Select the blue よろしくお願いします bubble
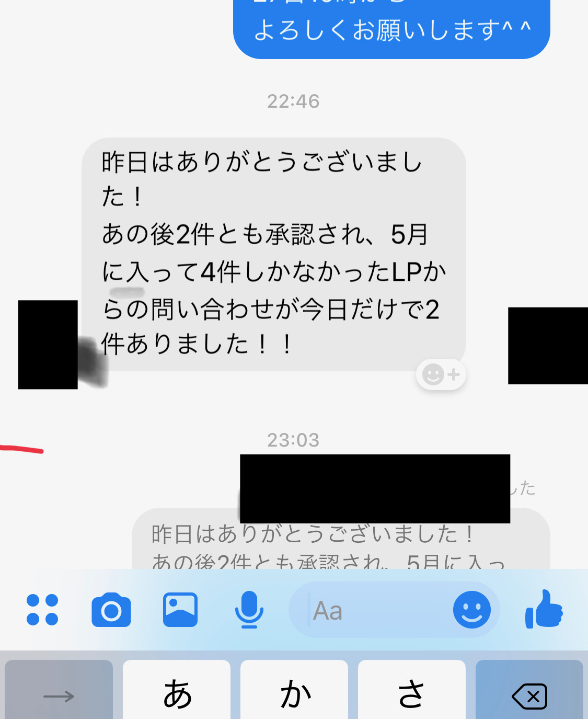Screen dimensions: 588x719 [391, 29]
